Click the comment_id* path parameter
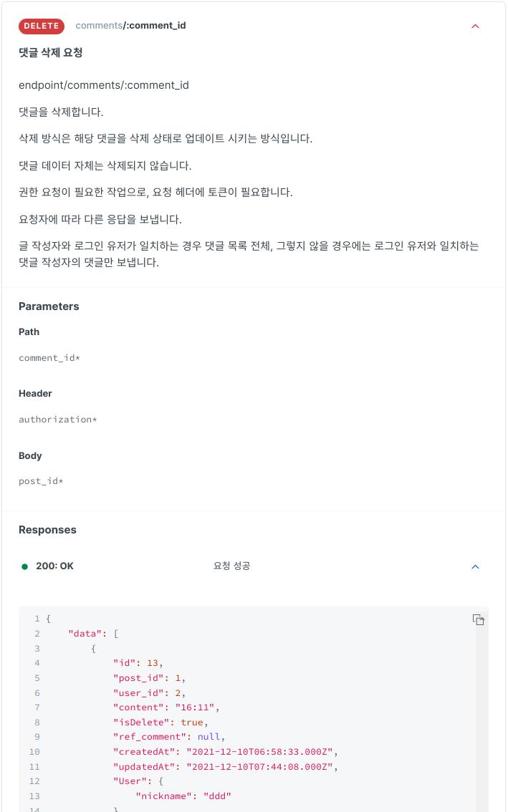This screenshot has height=812, width=508. pos(49,358)
